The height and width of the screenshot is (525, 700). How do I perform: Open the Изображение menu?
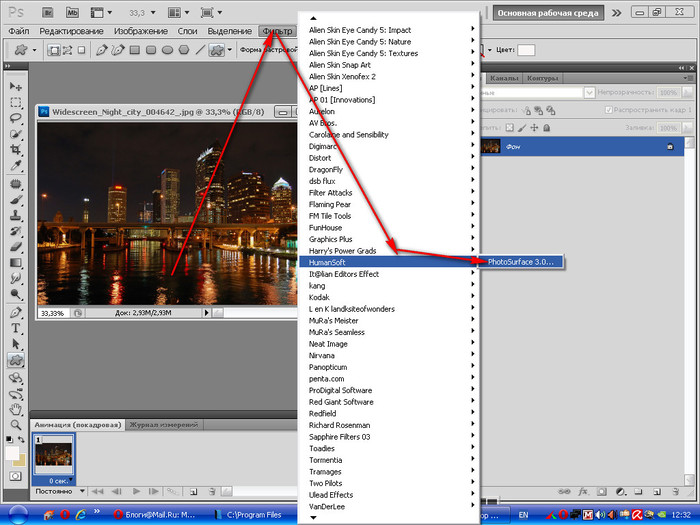[141, 31]
